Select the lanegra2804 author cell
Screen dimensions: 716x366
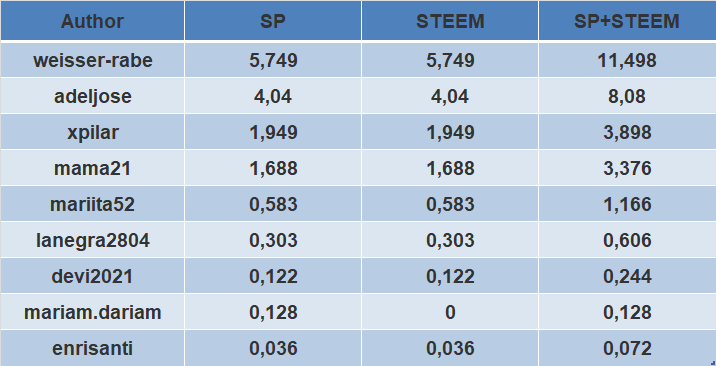(x=92, y=240)
